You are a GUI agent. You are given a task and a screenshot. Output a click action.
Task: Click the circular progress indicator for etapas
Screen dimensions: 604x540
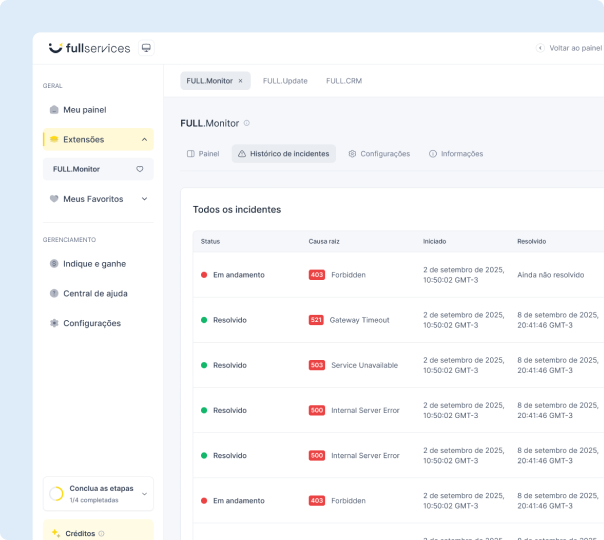pos(57,494)
